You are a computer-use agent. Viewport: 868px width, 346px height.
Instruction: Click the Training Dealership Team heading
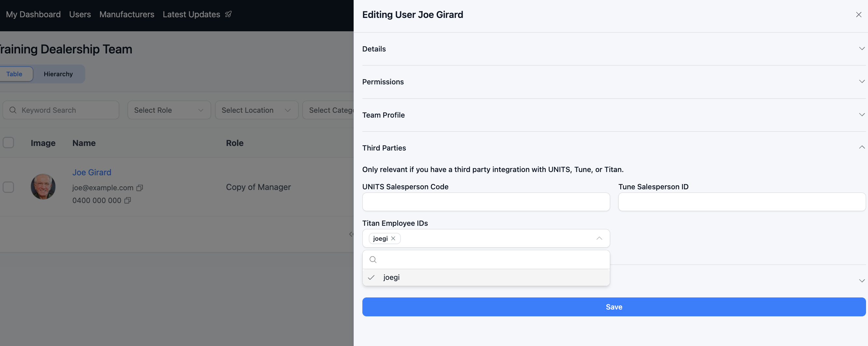click(x=66, y=49)
